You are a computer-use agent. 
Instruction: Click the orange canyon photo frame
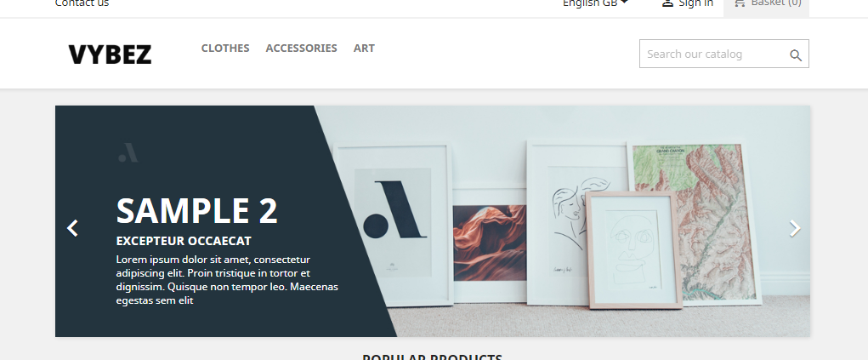click(x=490, y=244)
